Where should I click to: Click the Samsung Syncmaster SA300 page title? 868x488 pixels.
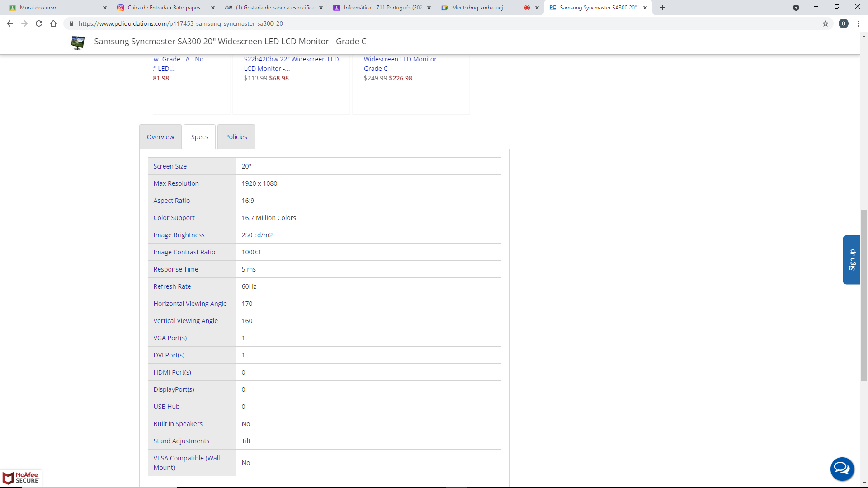tap(230, 42)
